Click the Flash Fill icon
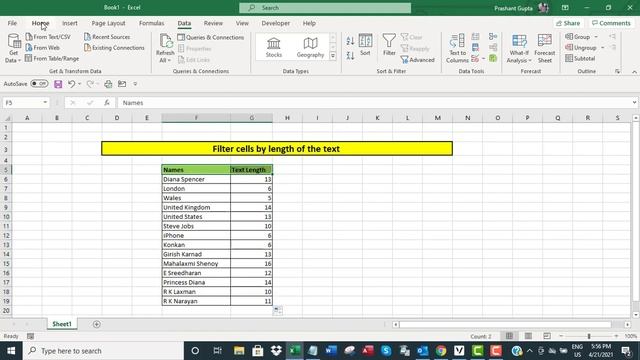 pyautogui.click(x=476, y=37)
